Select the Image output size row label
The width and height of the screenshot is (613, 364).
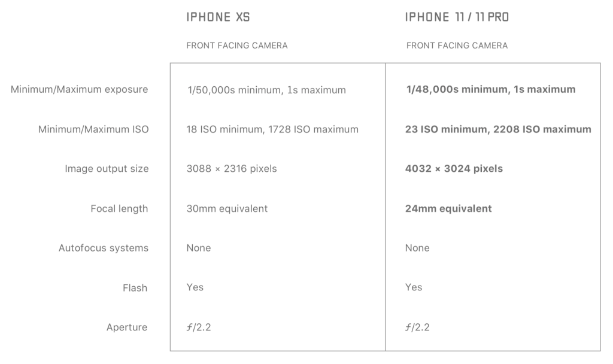[107, 169]
